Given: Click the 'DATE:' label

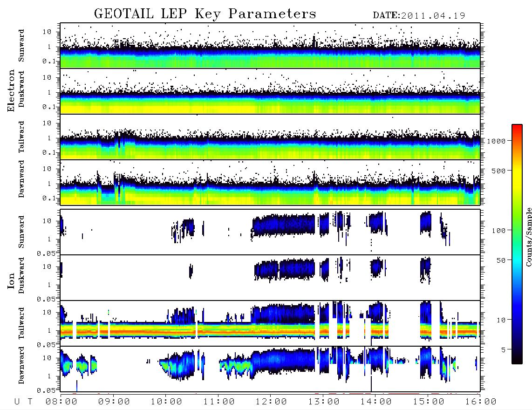Looking at the screenshot, I should [387, 16].
